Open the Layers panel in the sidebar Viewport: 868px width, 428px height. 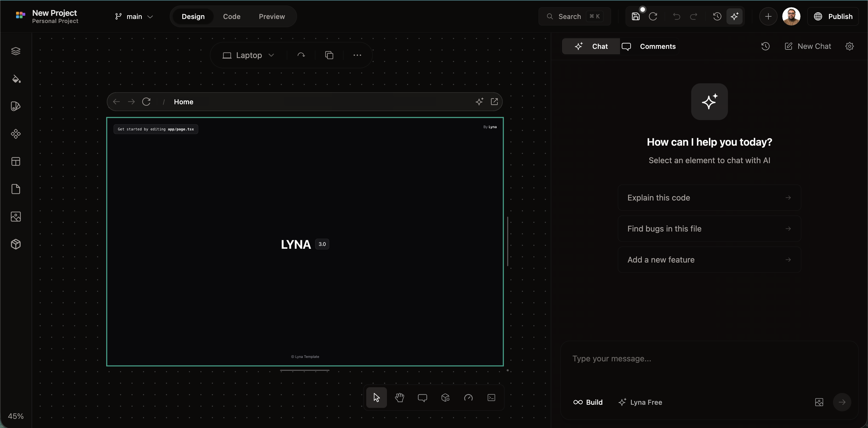[15, 51]
